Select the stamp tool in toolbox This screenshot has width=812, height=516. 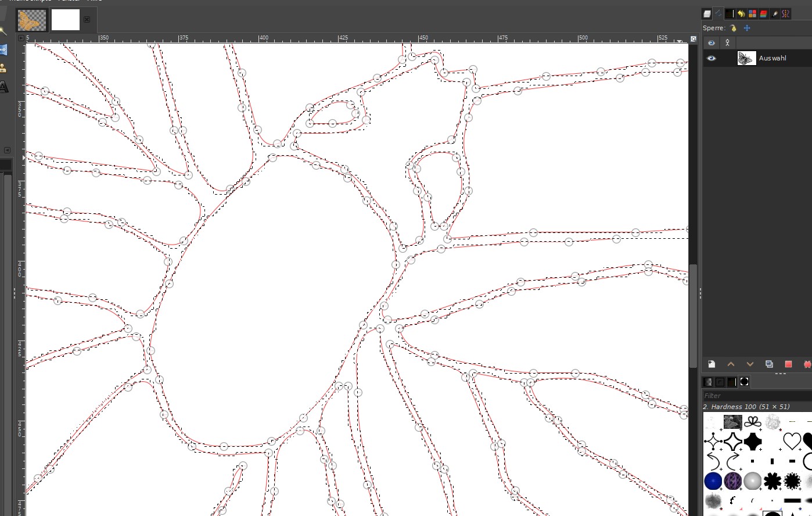click(x=3, y=69)
